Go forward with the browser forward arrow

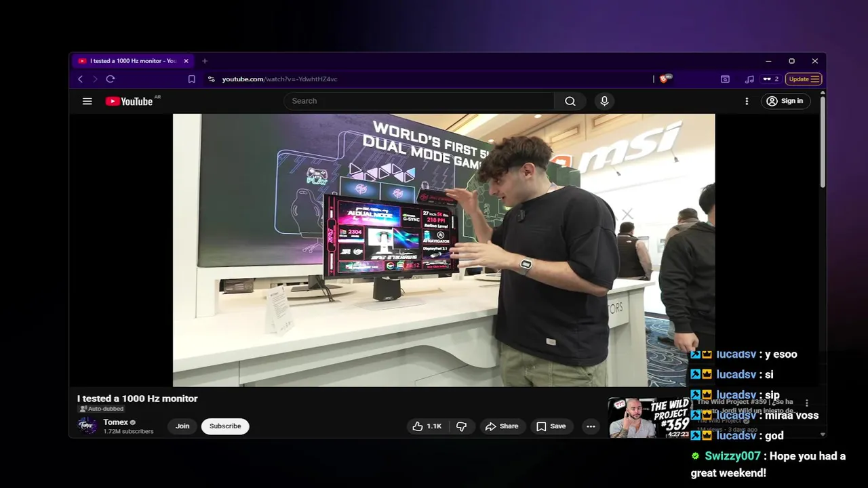tap(95, 79)
